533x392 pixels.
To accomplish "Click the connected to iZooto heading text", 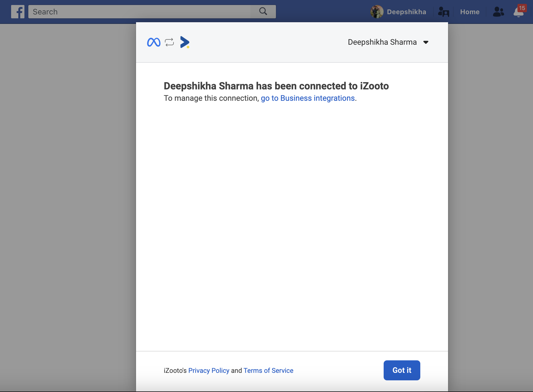I will [x=276, y=86].
